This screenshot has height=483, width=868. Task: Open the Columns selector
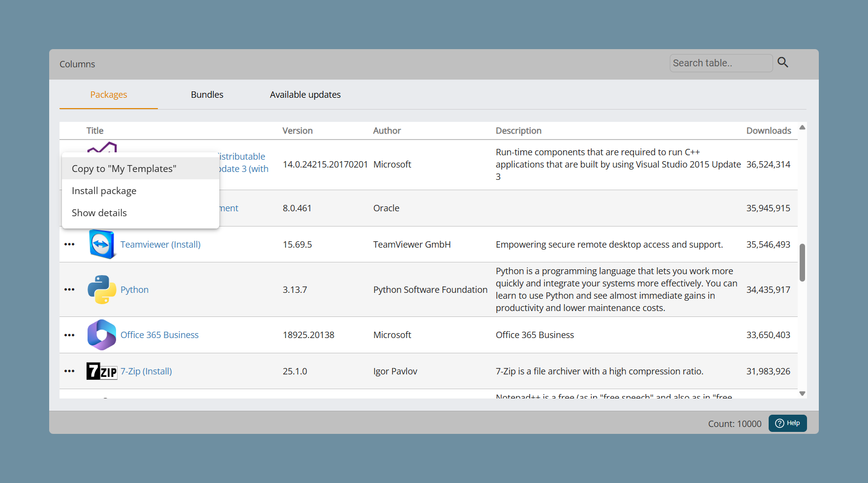(77, 64)
